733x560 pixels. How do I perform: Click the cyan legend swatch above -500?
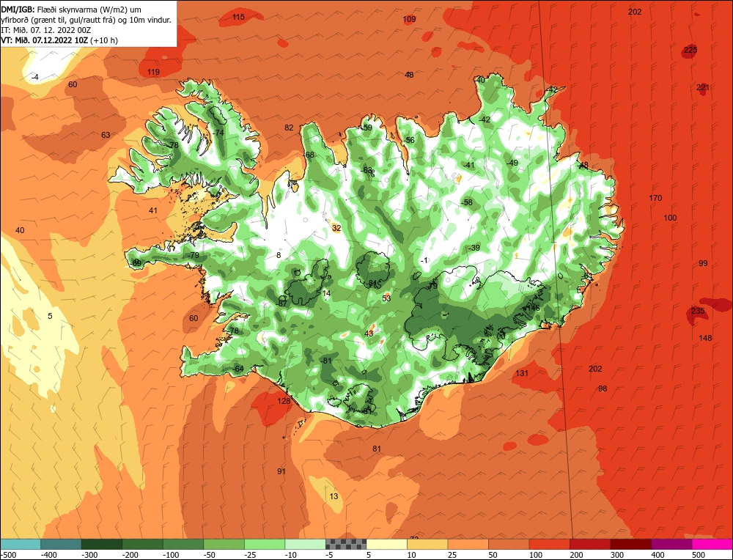click(x=20, y=544)
